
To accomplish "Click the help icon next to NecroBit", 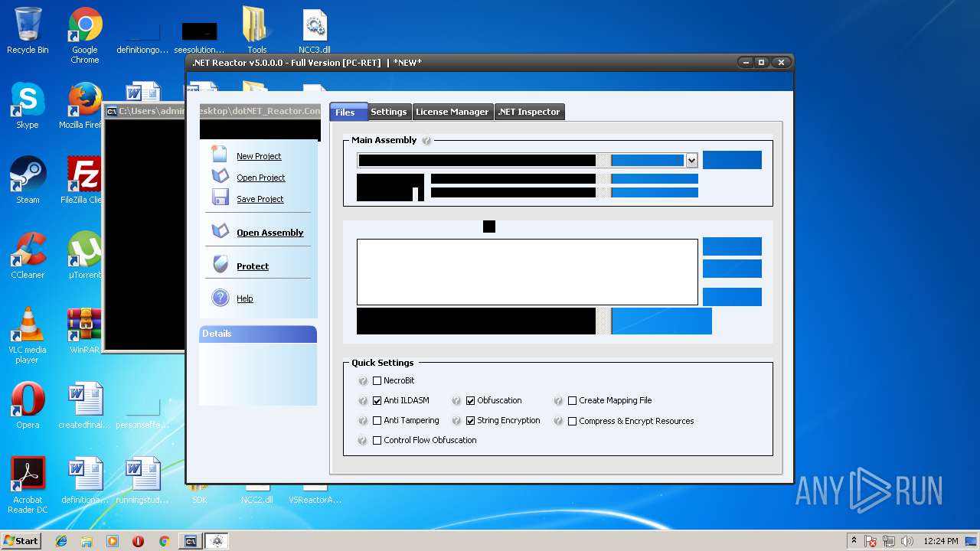I will coord(363,381).
